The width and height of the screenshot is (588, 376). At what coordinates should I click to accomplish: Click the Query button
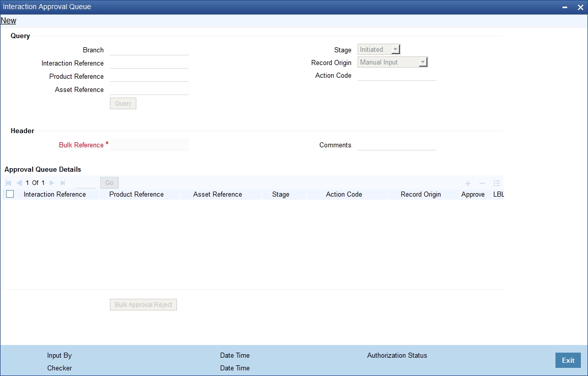pos(123,103)
